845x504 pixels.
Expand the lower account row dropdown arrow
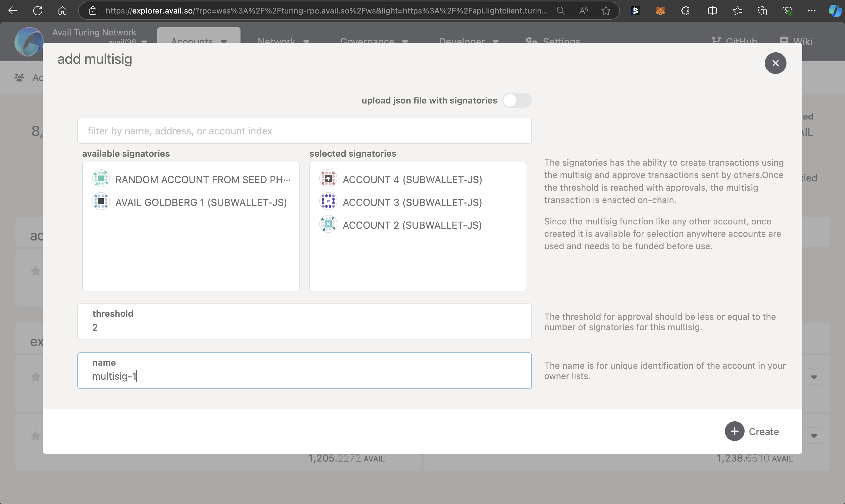(x=814, y=436)
